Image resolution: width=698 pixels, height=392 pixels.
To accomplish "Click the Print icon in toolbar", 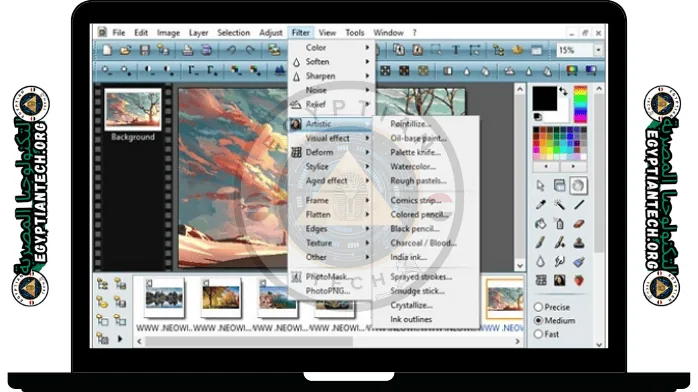I will point(187,50).
